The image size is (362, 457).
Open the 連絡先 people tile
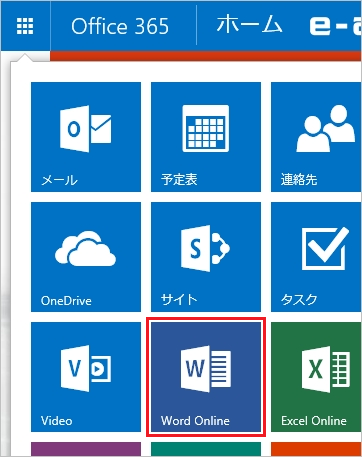pos(316,137)
